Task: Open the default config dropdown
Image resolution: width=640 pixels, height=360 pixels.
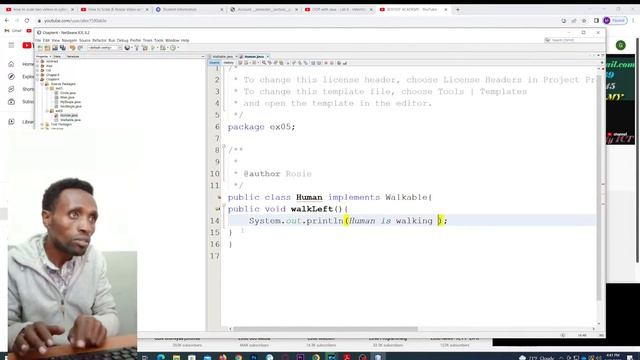Action: [x=105, y=48]
